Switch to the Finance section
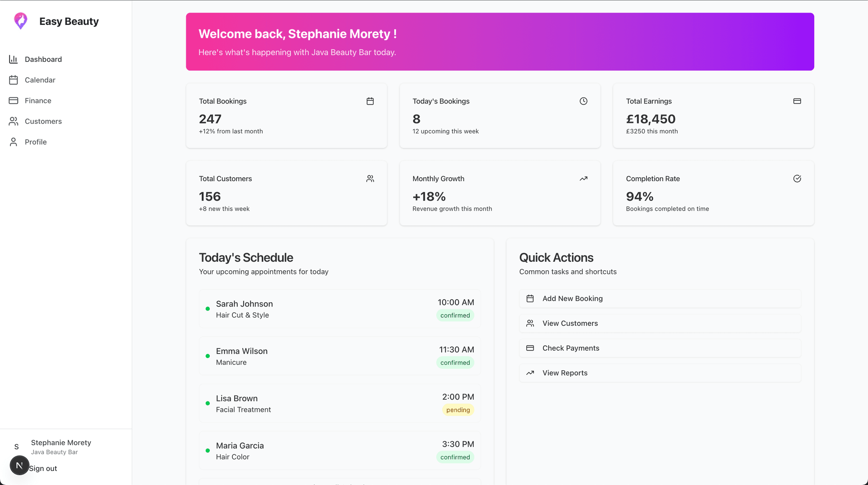Viewport: 868px width, 485px height. tap(38, 100)
